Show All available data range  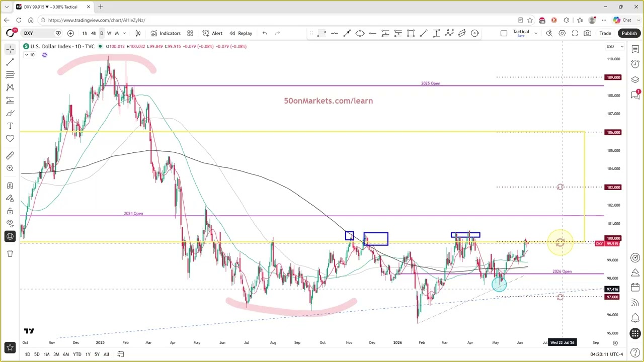[x=106, y=354]
